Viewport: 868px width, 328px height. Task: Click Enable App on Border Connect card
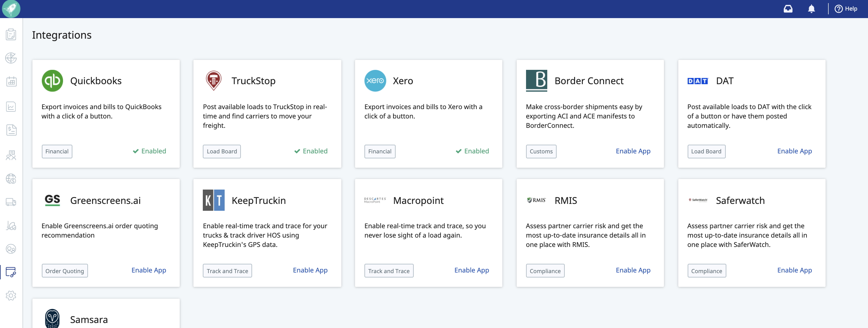633,151
